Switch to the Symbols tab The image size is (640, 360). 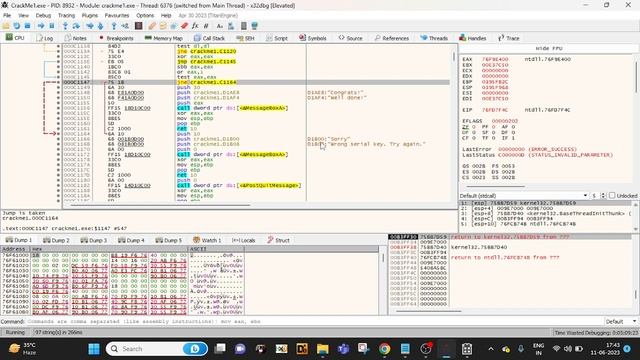[x=312, y=38]
